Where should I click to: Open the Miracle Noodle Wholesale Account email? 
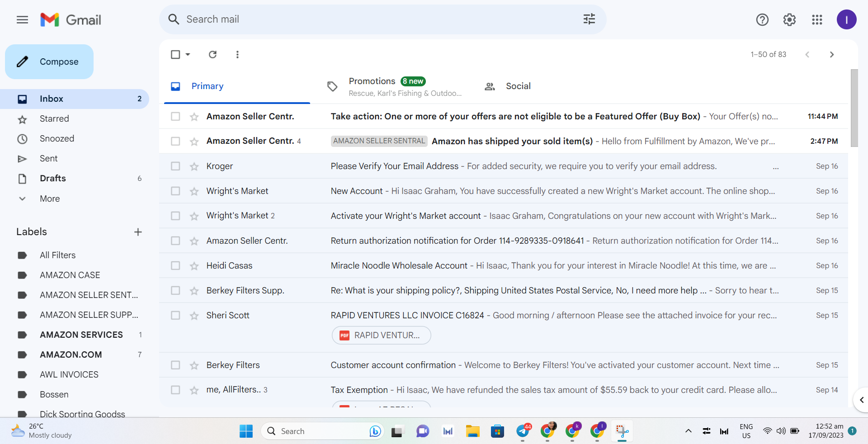[x=504, y=265]
